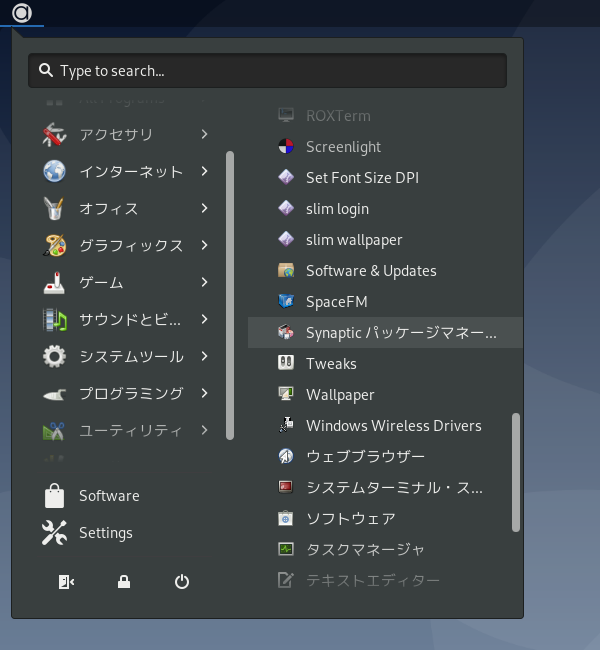Open the プログラミング category
Image resolution: width=600 pixels, height=650 pixels.
125,393
